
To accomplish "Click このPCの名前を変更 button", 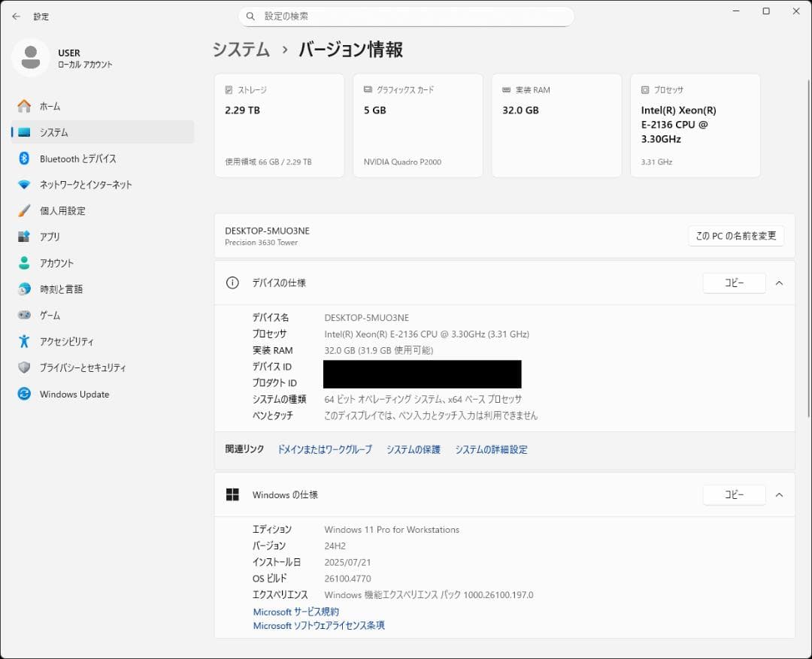I will click(x=736, y=235).
